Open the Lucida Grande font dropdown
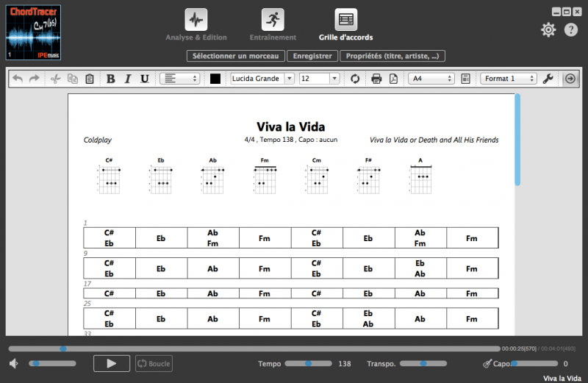 262,79
